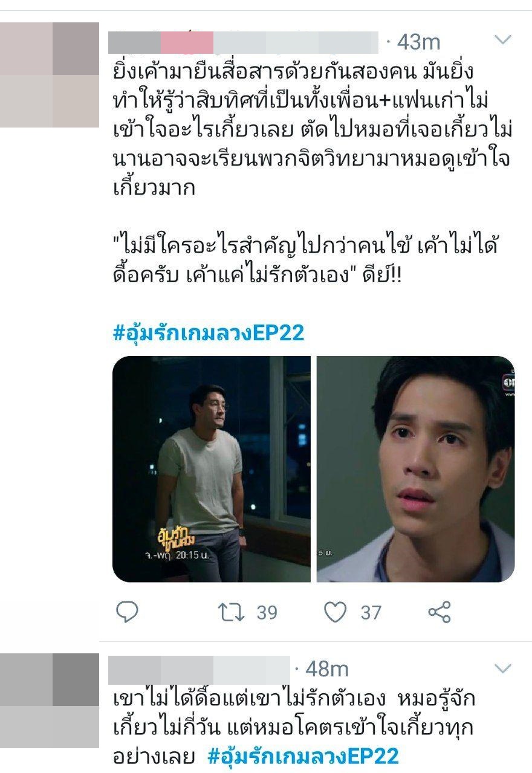Viewport: 532px width, 773px height.
Task: View image of man standing by window
Action: [x=212, y=469]
